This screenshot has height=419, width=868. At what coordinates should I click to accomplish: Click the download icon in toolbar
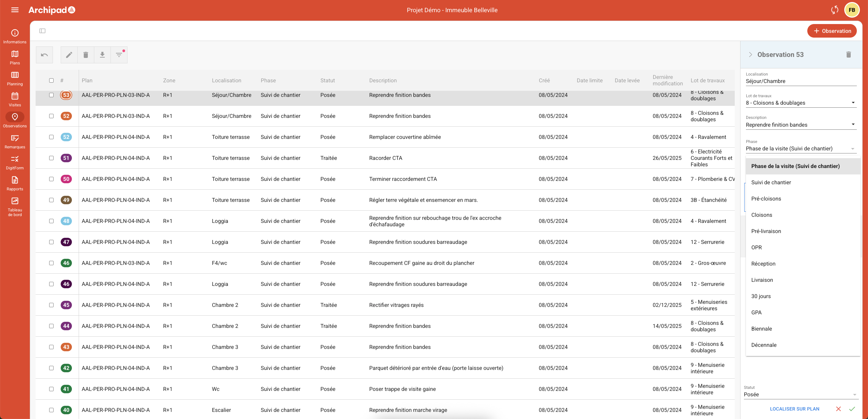click(x=102, y=55)
